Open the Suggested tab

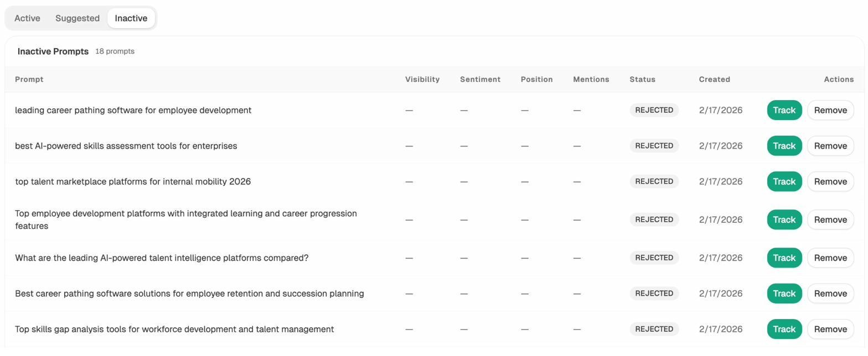pos(77,18)
